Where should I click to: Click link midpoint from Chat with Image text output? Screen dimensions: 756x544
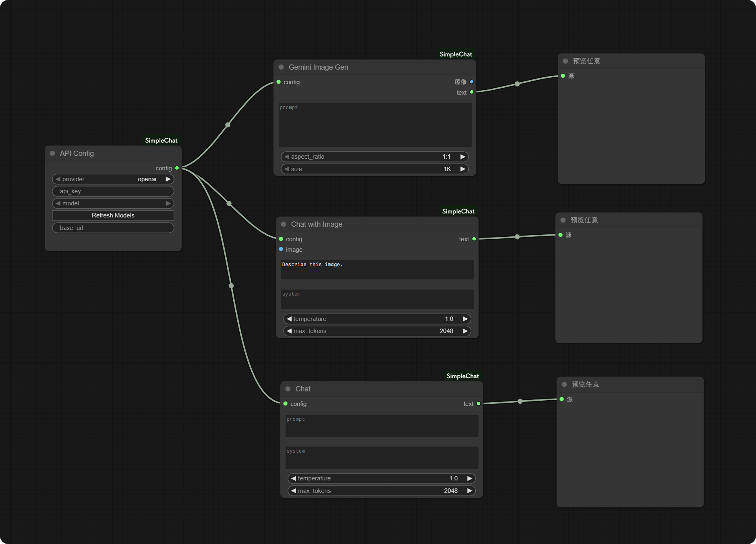point(518,237)
